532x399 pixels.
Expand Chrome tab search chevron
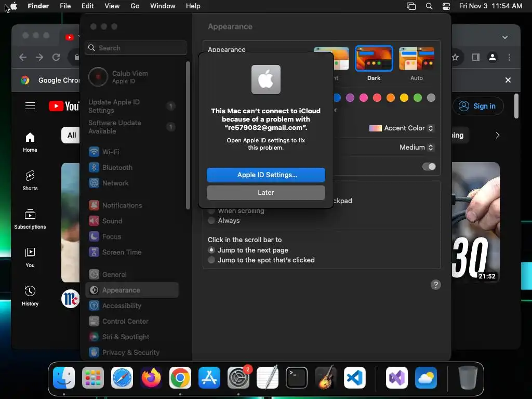click(x=505, y=37)
